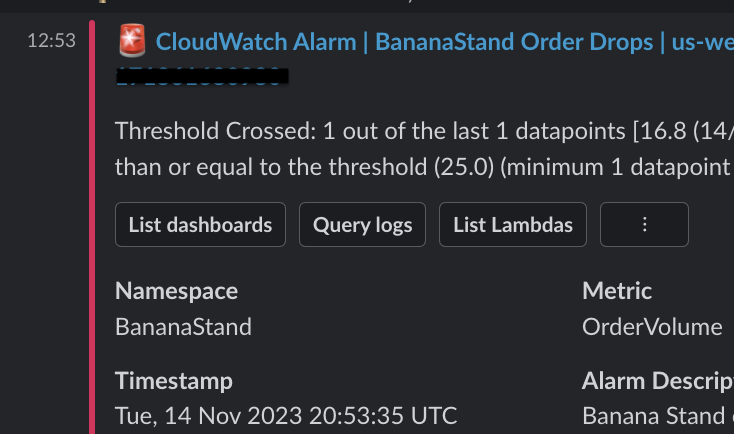Click the Metric field heading
Viewport: 734px width, 434px height.
(617, 291)
